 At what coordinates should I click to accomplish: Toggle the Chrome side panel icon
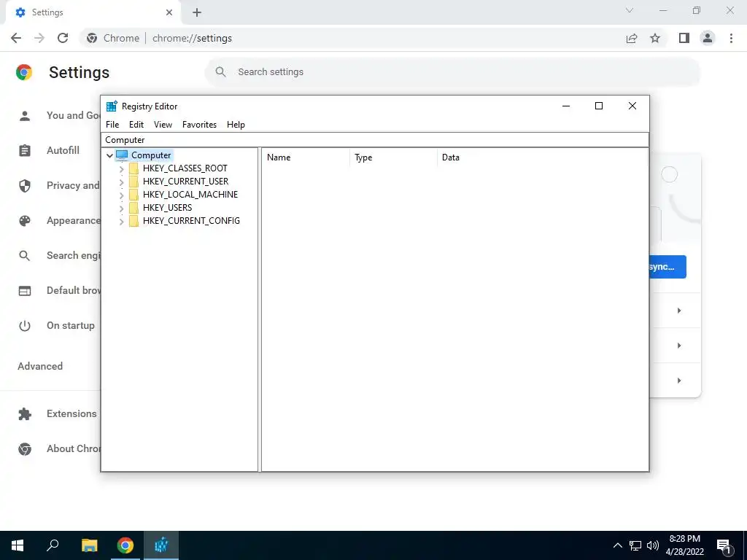684,38
